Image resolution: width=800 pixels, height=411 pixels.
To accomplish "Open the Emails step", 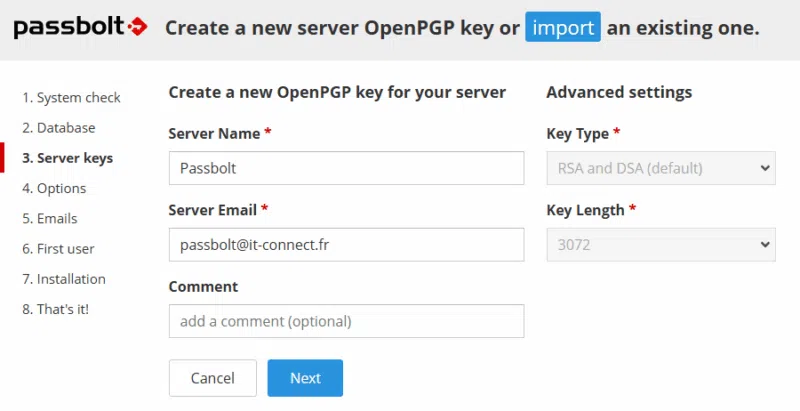I will (x=50, y=218).
